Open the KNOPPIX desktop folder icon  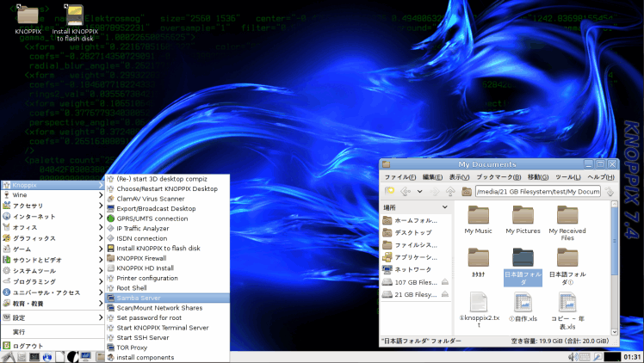click(x=28, y=19)
